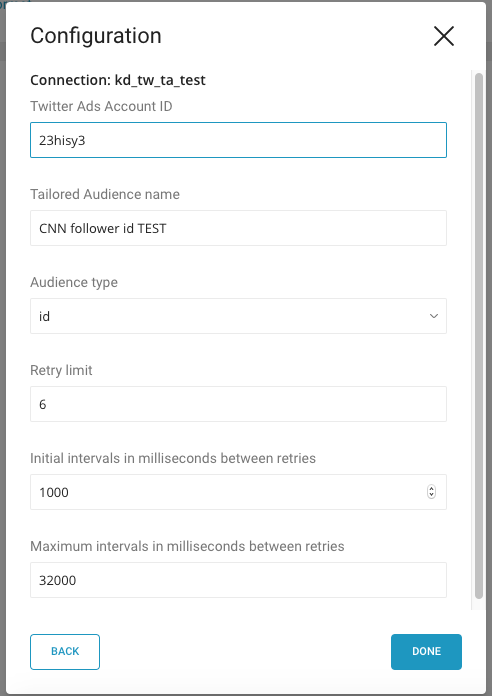Click the Twitter Ads Account ID field
Viewport: 492px width, 696px height.
tap(238, 140)
